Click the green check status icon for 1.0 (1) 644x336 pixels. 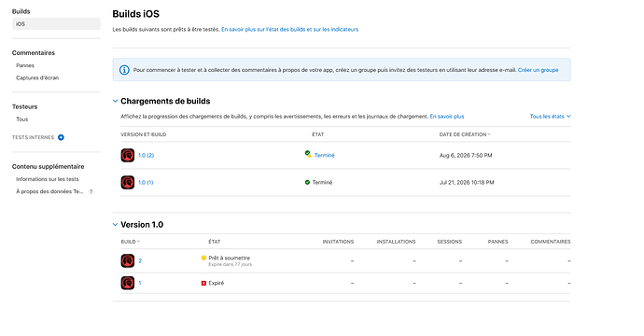(307, 182)
